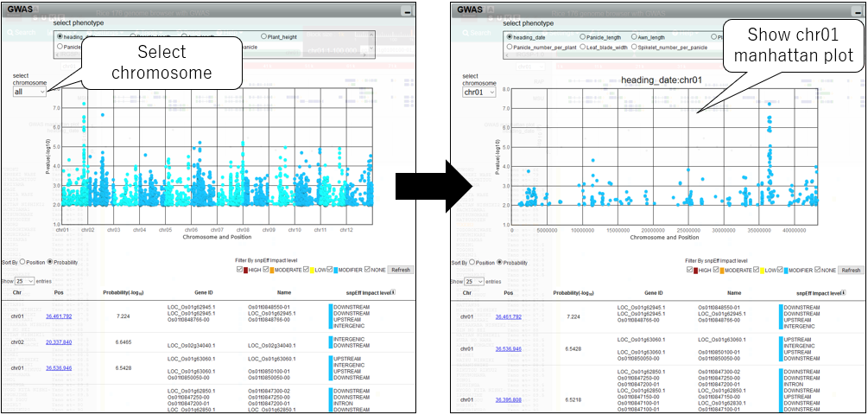Sort by Probability in all-chromosome view
This screenshot has width=868, height=415.
50,261
